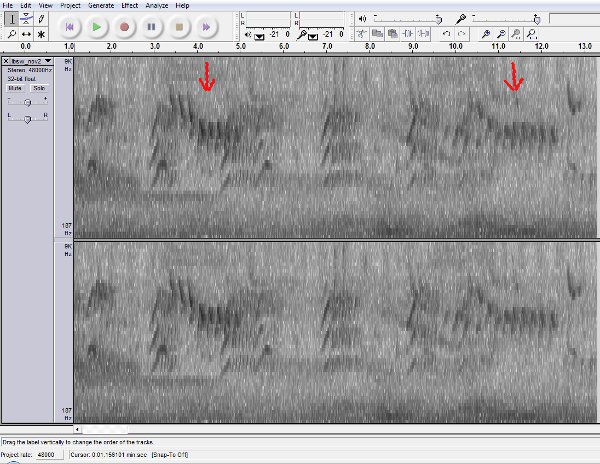Skip to end of the track
600x464 pixels.
206,26
